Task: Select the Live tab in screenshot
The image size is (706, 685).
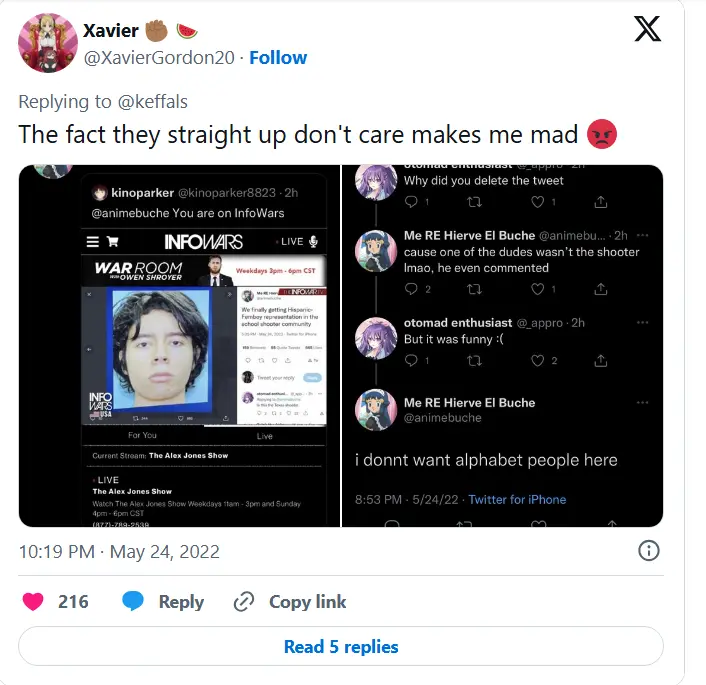Action: point(265,436)
